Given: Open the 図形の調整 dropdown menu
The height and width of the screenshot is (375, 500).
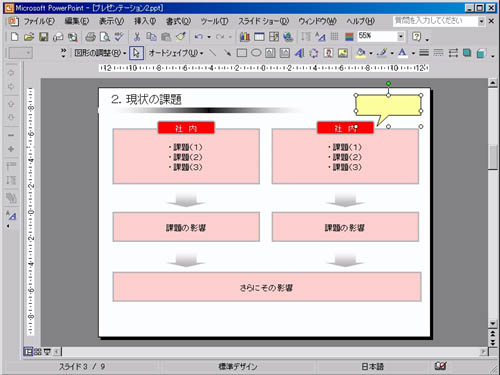Looking at the screenshot, I should click(x=100, y=53).
